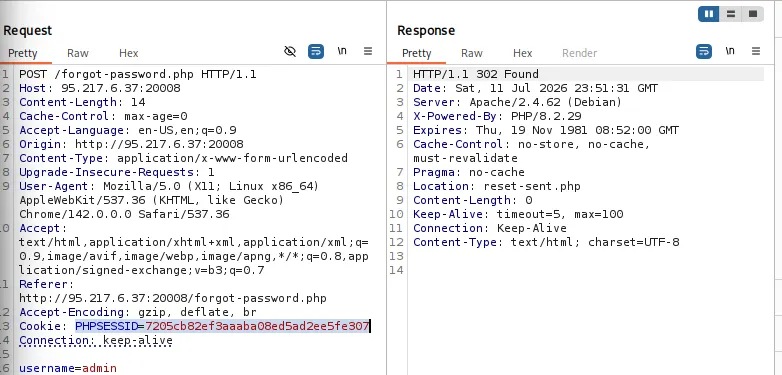Open the Response Render tab

pyautogui.click(x=580, y=53)
